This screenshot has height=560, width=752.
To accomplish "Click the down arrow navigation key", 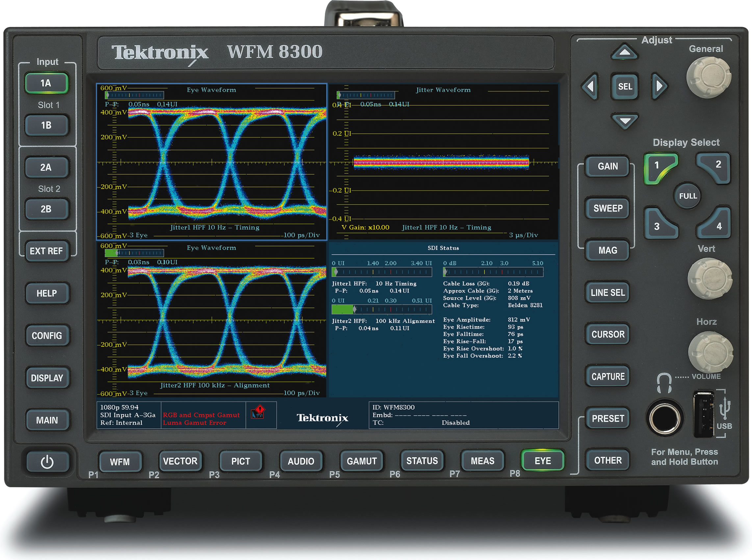I will (625, 121).
